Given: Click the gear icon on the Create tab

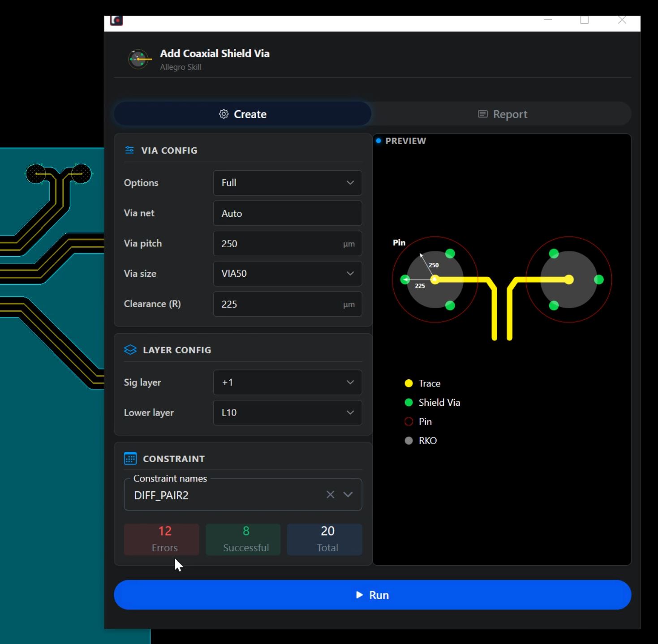Looking at the screenshot, I should point(224,114).
